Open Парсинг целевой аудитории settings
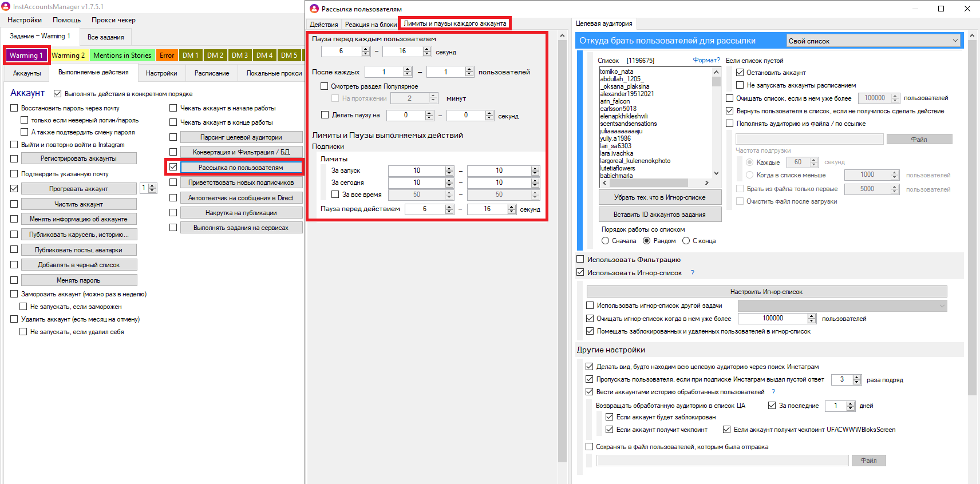This screenshot has width=980, height=484. 241,137
